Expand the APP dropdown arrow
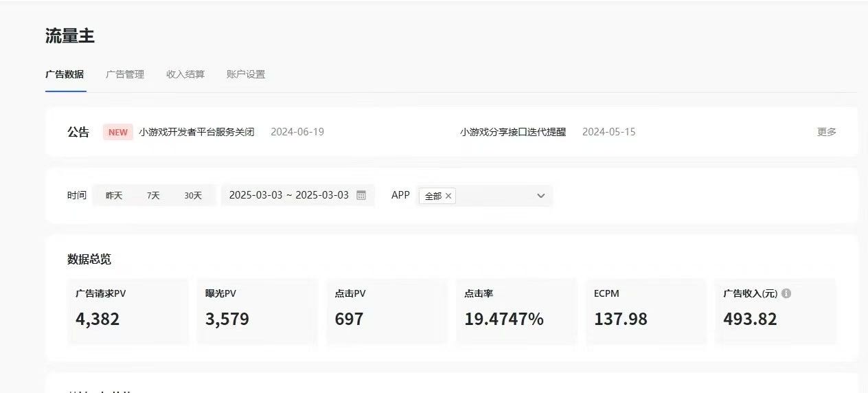 tap(541, 196)
